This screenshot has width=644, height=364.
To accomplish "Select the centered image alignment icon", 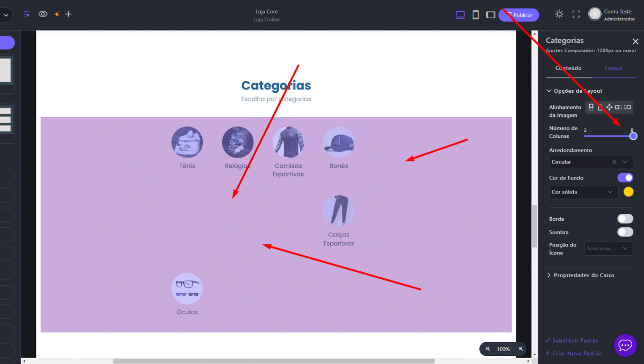I will [x=609, y=107].
